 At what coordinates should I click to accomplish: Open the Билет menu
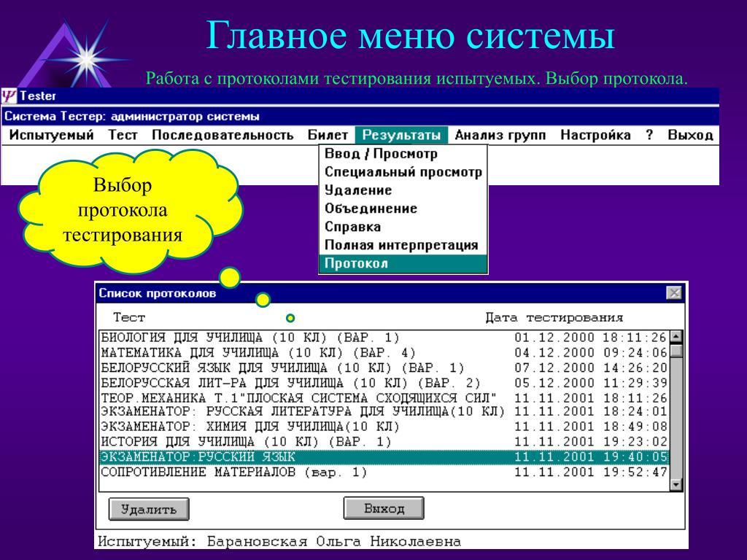328,135
